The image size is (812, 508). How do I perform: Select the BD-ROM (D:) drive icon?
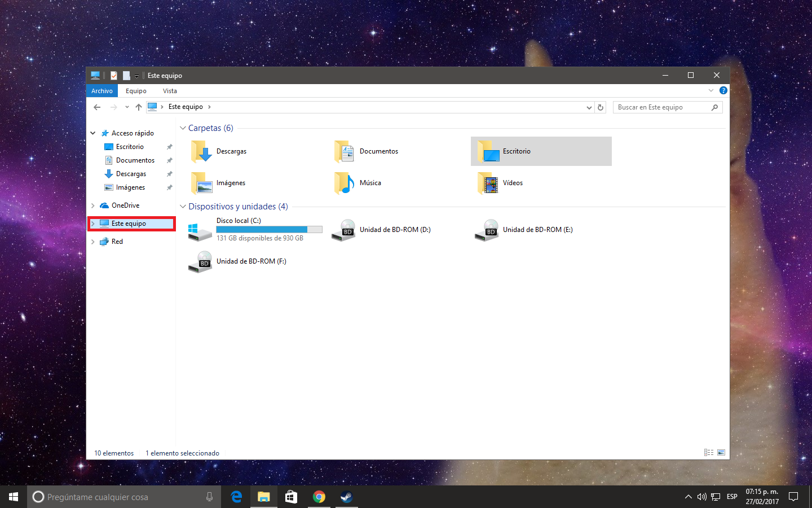tap(343, 230)
